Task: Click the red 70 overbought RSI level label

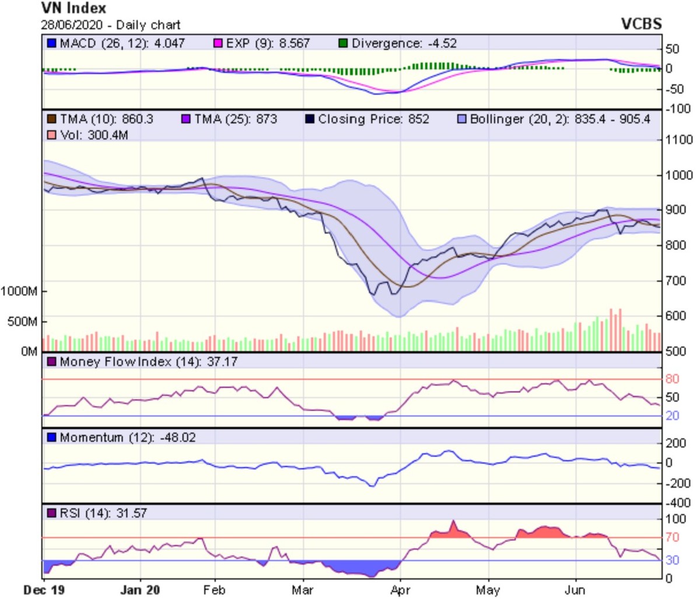Action: [672, 537]
